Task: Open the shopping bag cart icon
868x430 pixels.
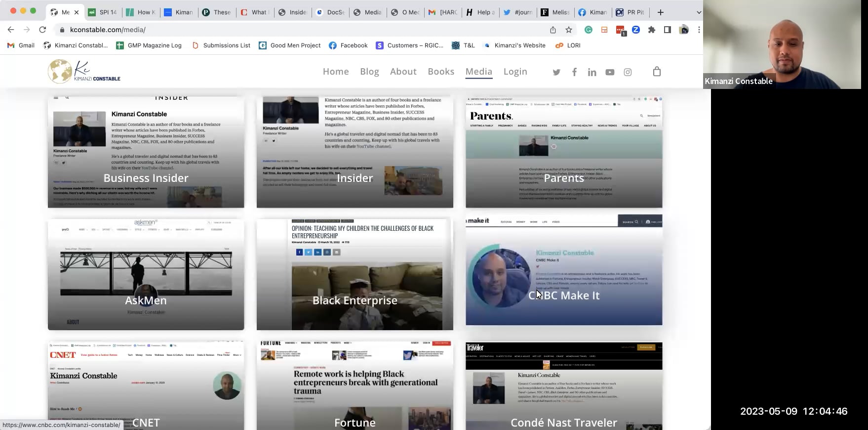Action: [x=657, y=72]
